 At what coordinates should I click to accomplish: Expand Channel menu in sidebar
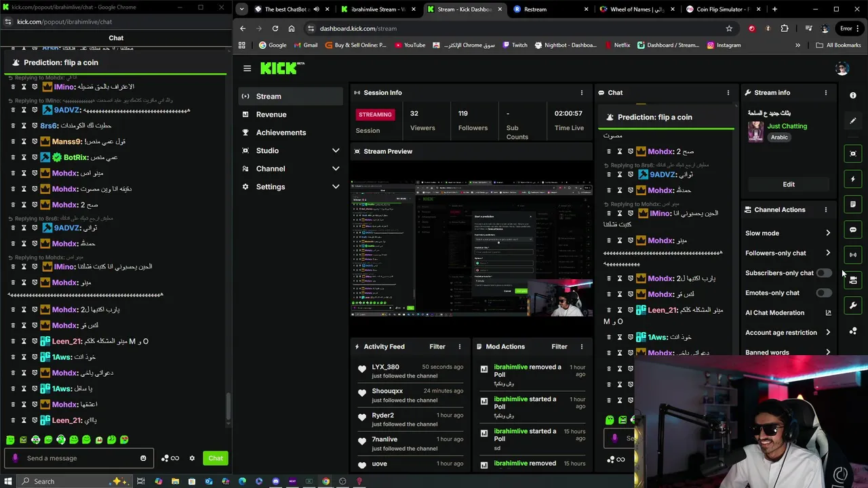(x=336, y=169)
